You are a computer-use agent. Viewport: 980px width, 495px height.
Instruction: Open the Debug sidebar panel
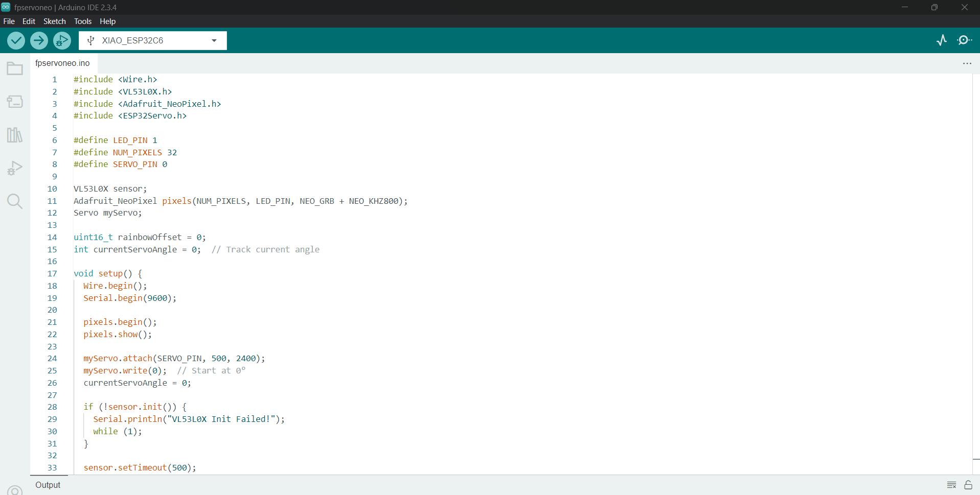[15, 168]
